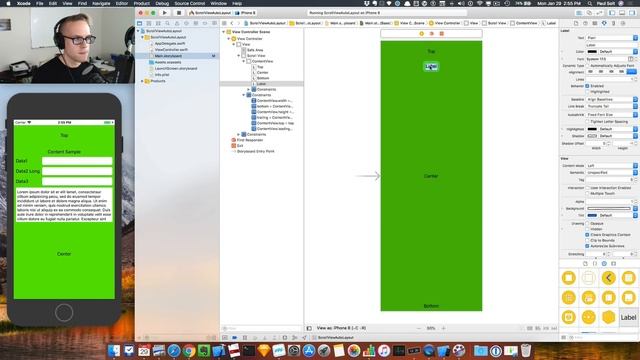Toggle the document outline button
Image resolution: width=640 pixels, height=360 pixels.
coord(309,328)
